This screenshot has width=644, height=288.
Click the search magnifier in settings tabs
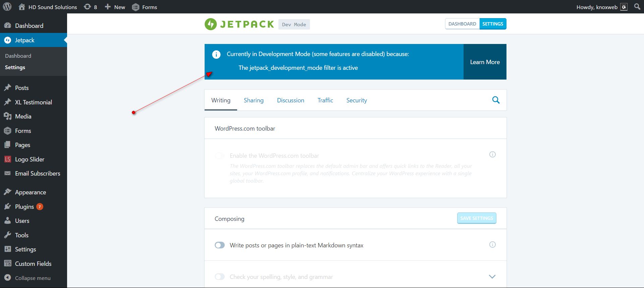coord(496,100)
